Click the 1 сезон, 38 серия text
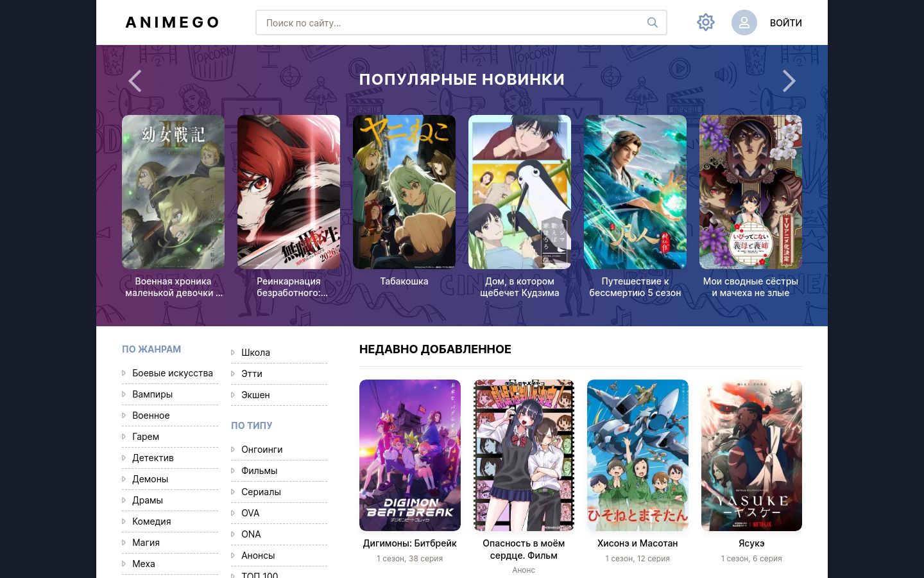Viewport: 924px width, 578px height. click(x=410, y=559)
